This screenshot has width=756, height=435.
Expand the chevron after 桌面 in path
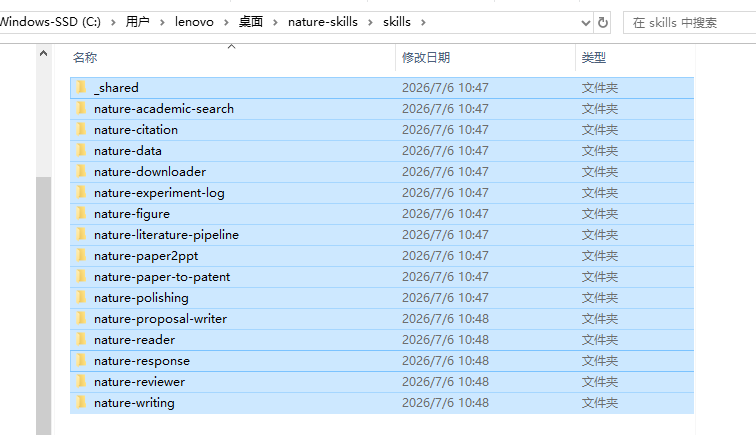click(275, 22)
